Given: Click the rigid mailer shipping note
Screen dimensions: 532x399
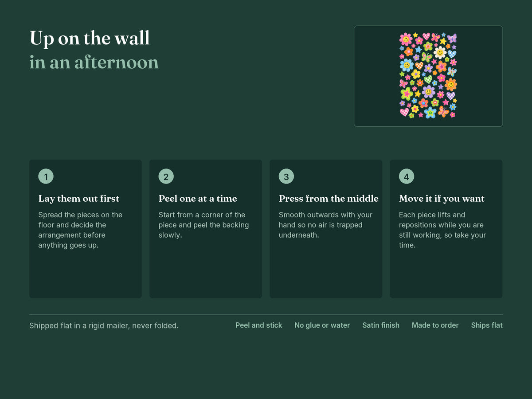Looking at the screenshot, I should coord(104,326).
